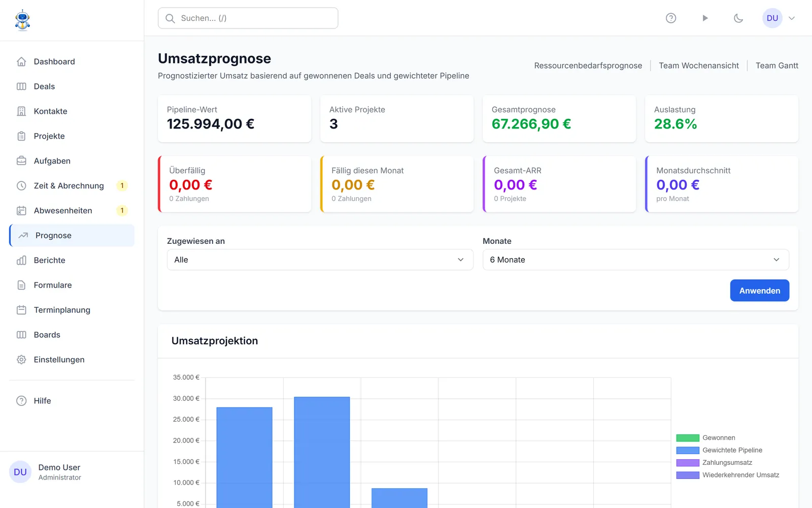Click the Kontakte building icon

pyautogui.click(x=21, y=111)
